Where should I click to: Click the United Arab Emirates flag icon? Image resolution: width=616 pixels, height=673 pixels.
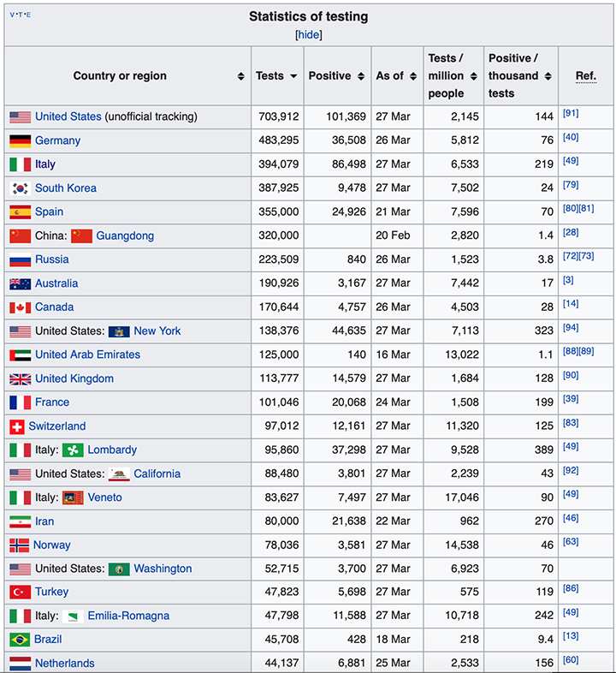pyautogui.click(x=21, y=355)
